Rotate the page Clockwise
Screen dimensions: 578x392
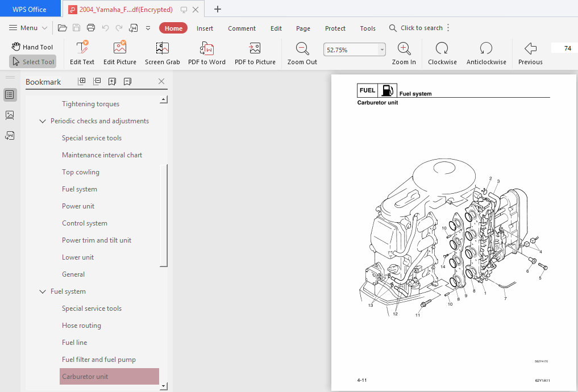pos(442,53)
